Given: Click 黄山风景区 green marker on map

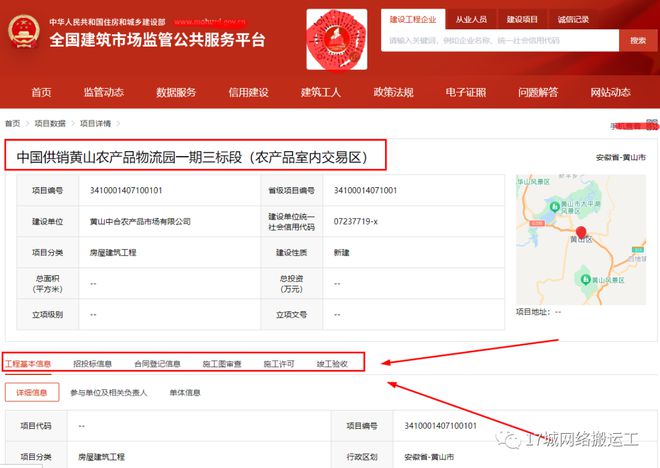Looking at the screenshot, I should coord(585,279).
